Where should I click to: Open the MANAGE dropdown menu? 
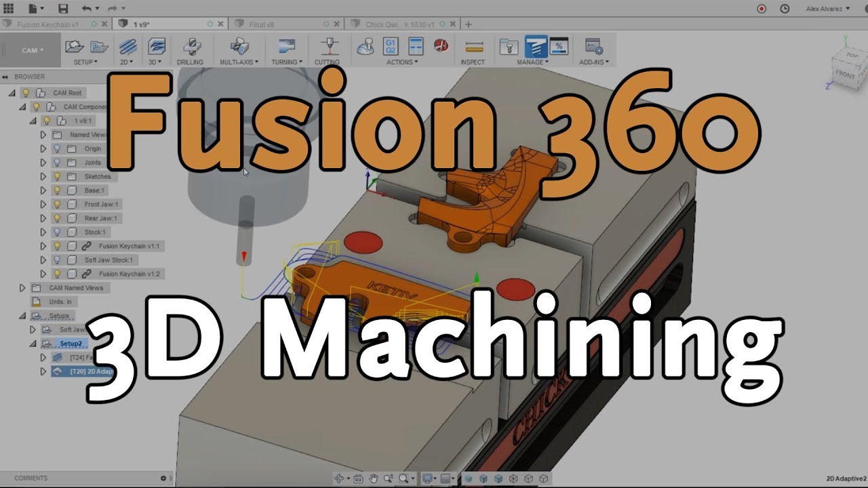point(532,62)
